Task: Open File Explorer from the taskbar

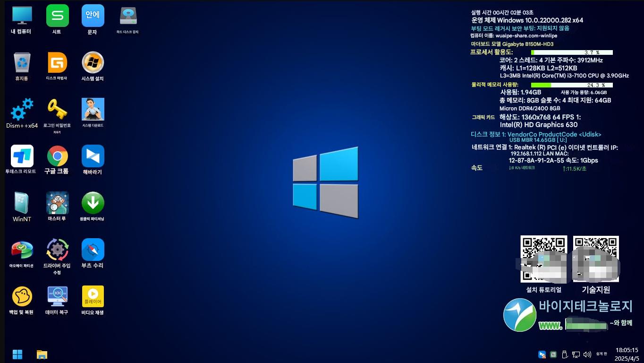Action: 42,354
